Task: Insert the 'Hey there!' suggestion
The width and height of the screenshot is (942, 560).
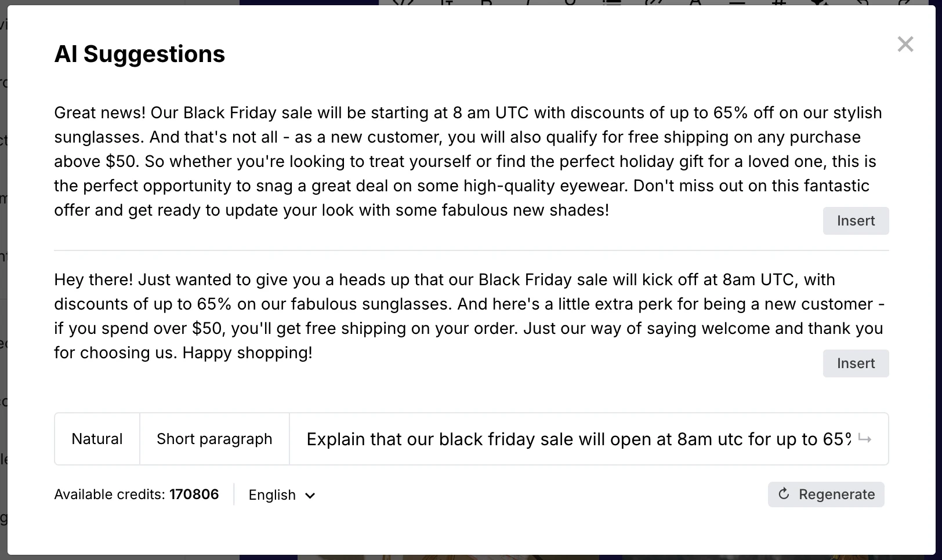Action: coord(856,363)
